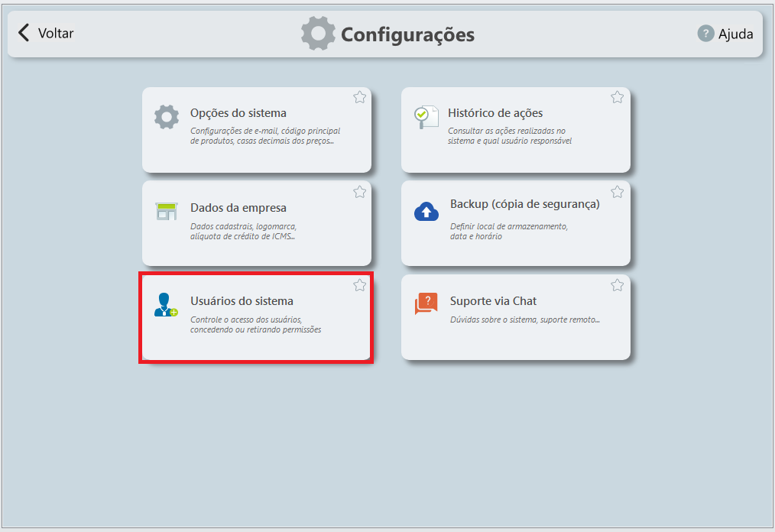
Task: Click the Voltar label
Action: coord(56,33)
